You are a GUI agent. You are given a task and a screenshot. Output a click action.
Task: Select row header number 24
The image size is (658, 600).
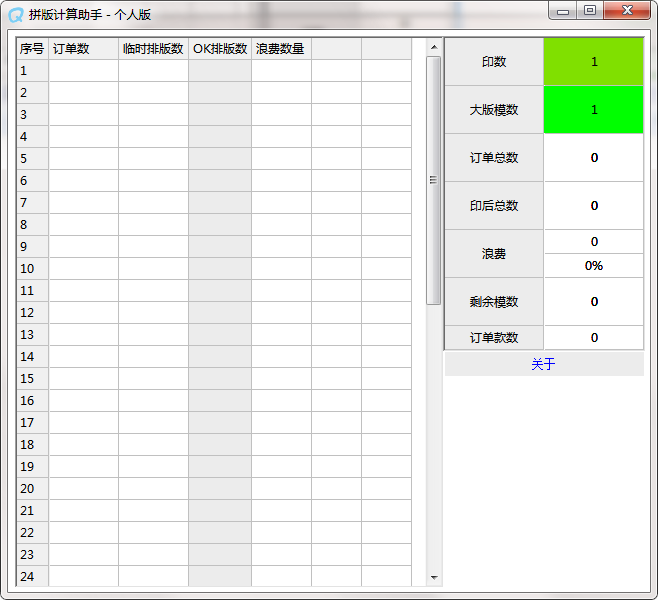[33, 576]
